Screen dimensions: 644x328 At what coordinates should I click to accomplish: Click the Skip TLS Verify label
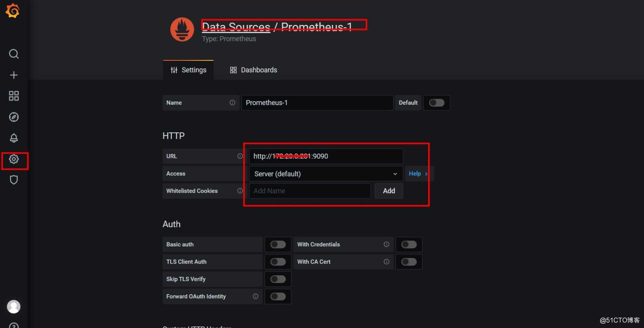coord(186,279)
